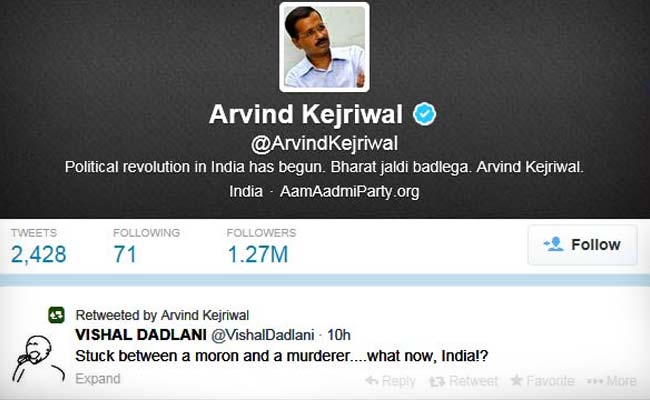Viewport: 650px width, 400px height.
Task: View the 2,428 tweets count
Action: tap(39, 246)
